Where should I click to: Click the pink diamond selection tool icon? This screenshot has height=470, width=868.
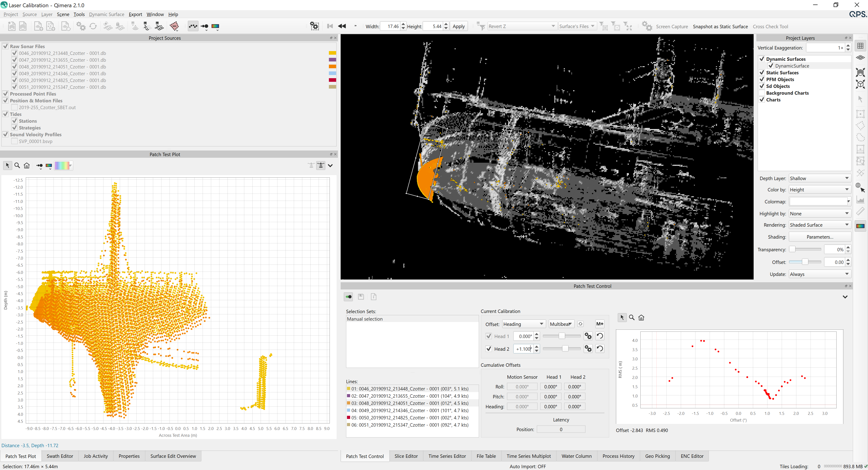tap(174, 26)
